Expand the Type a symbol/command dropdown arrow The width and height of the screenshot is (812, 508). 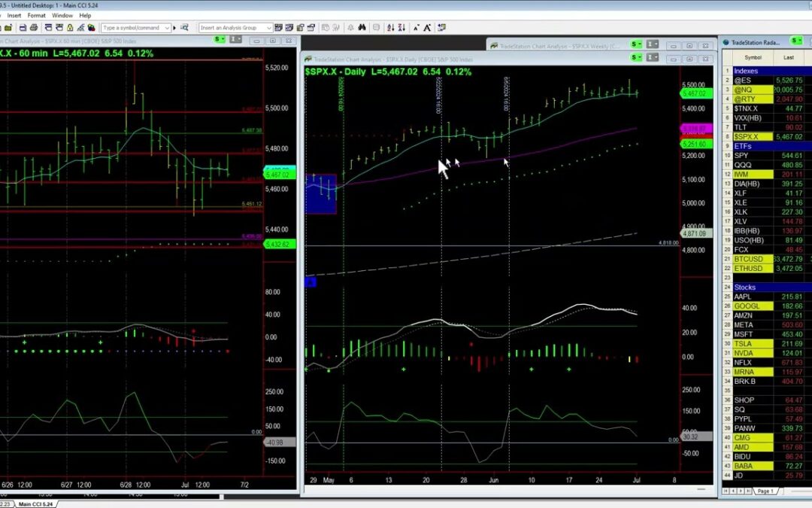click(167, 28)
